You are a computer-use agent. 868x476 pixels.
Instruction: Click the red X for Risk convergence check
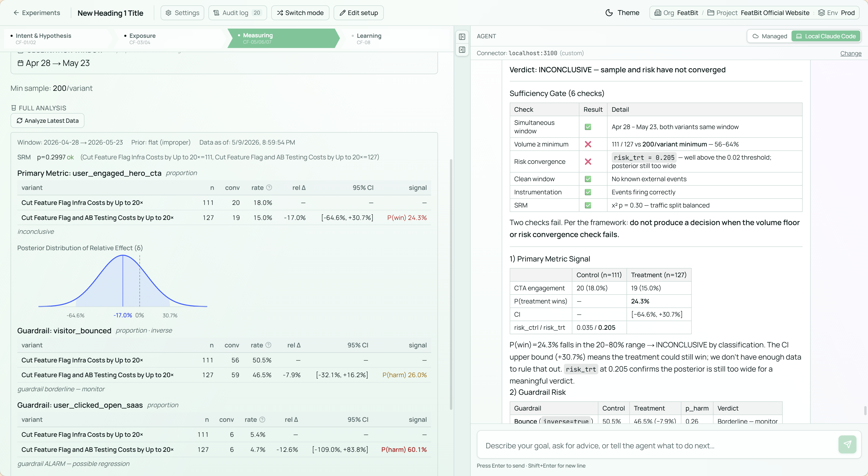588,161
